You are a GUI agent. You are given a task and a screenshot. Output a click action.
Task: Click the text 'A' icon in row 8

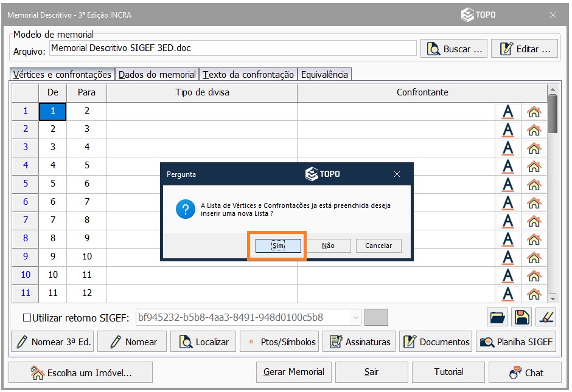coord(507,239)
